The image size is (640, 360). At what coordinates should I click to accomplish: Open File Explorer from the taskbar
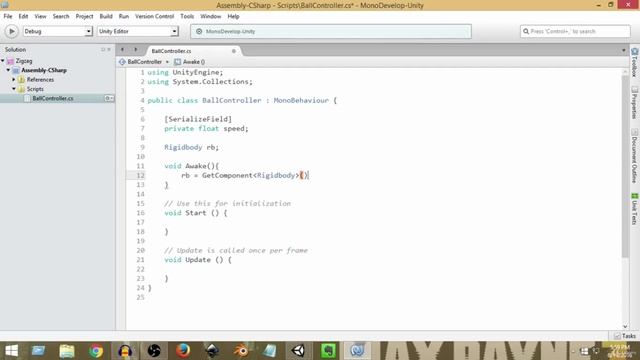tap(67, 351)
